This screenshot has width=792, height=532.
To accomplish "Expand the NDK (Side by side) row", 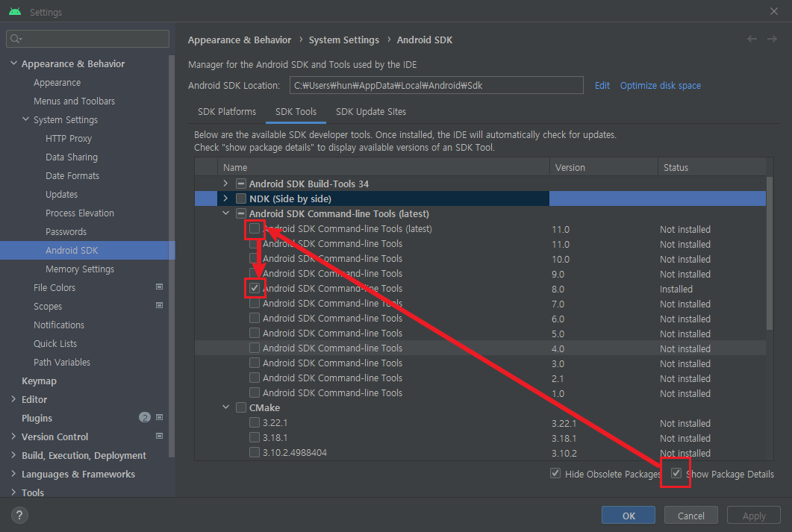I will click(225, 199).
